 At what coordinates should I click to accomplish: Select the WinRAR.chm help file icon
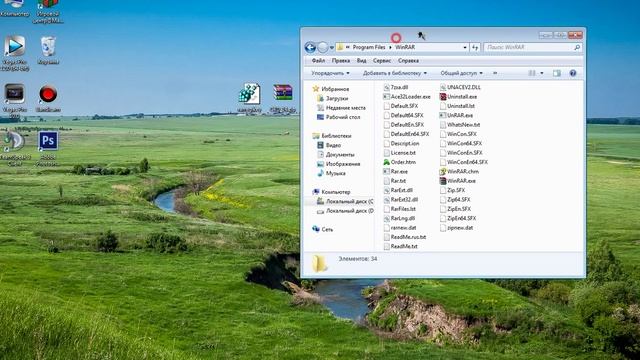coord(443,171)
